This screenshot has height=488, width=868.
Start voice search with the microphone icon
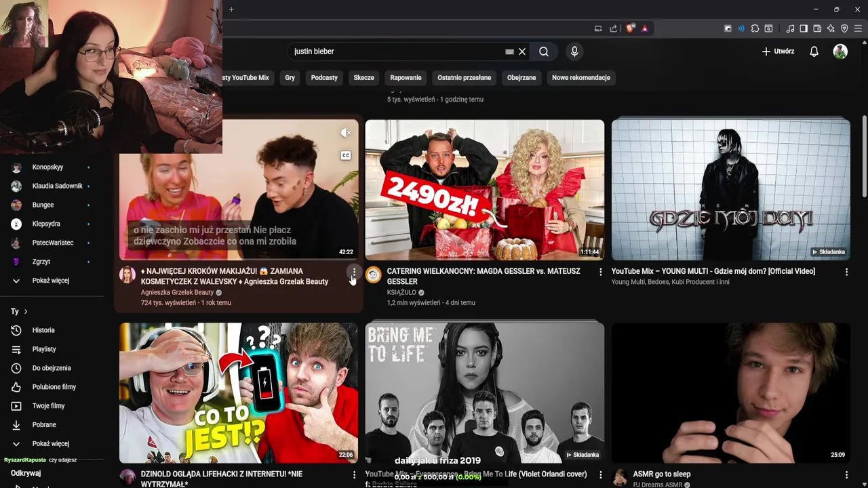point(574,52)
